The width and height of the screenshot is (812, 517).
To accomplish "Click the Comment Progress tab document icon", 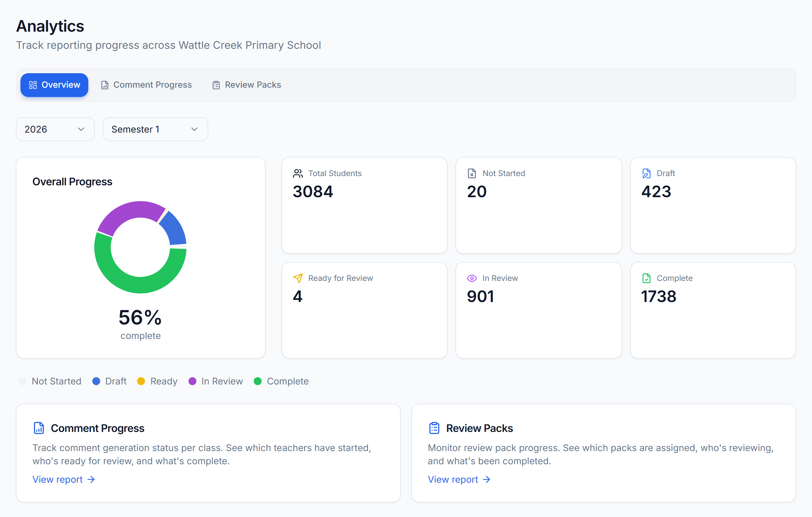I will click(105, 85).
